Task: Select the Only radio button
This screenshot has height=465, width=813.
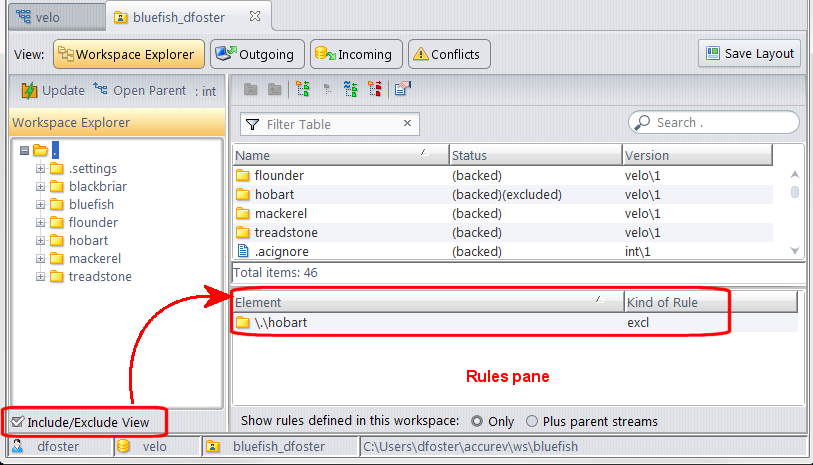Action: pyautogui.click(x=476, y=421)
